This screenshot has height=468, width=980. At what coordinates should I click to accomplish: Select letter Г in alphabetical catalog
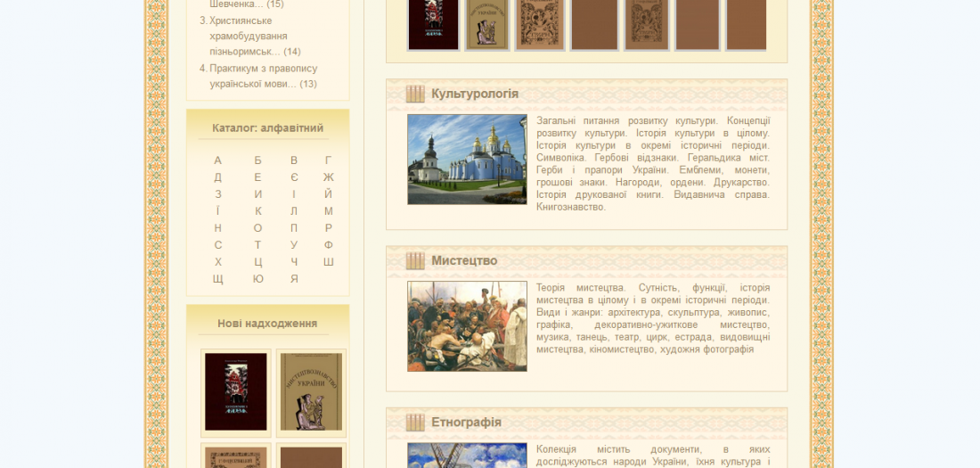tap(329, 160)
